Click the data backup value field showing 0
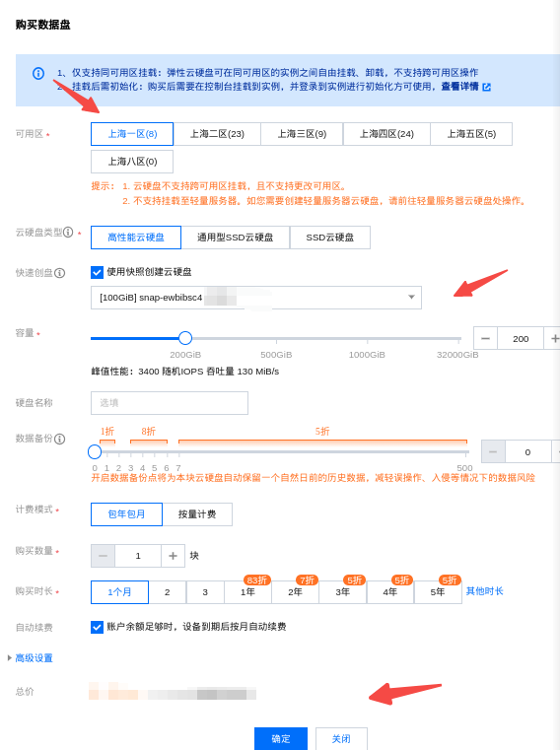560x750 pixels. 527,452
